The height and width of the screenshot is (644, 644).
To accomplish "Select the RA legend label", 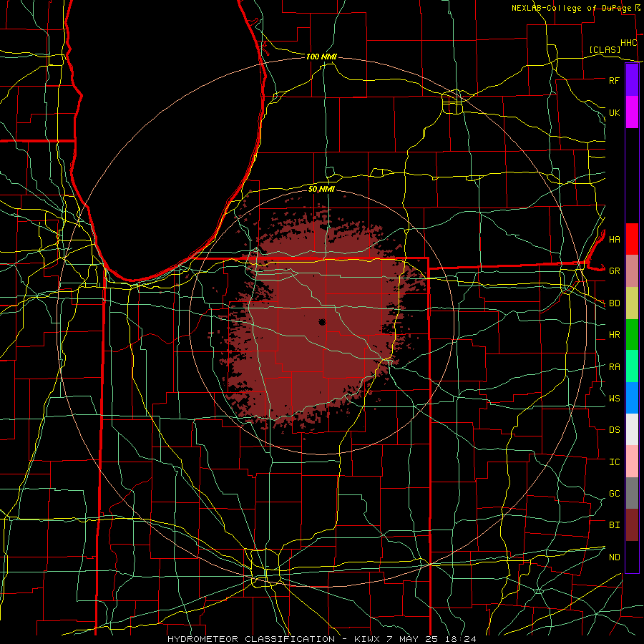I will tap(614, 366).
